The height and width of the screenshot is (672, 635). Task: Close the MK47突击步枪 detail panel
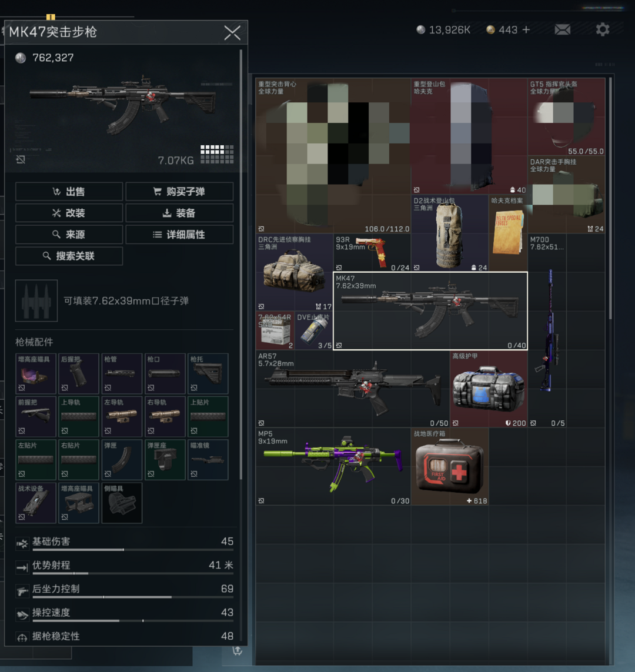click(232, 32)
